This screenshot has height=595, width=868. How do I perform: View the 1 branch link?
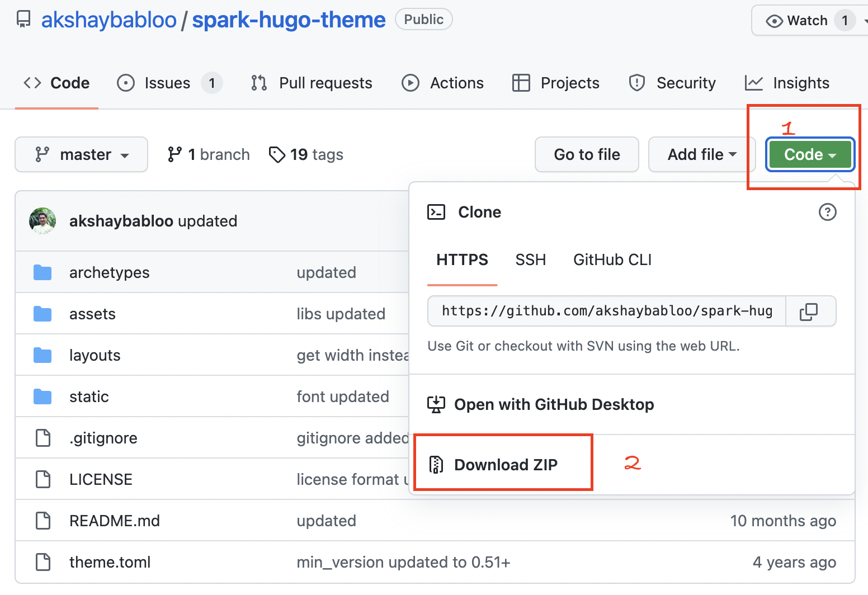209,154
